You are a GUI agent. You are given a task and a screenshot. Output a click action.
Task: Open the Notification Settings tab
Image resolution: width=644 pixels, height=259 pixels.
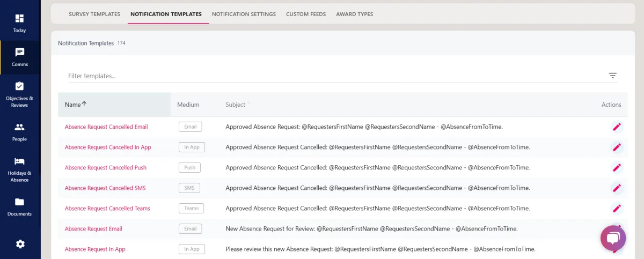(x=244, y=14)
